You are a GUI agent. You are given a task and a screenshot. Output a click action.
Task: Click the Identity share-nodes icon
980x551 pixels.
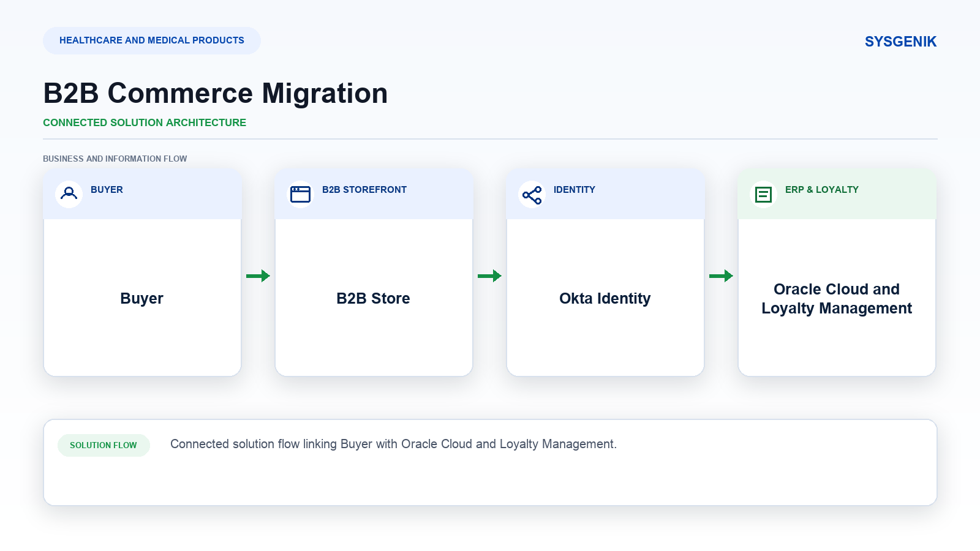[532, 195]
